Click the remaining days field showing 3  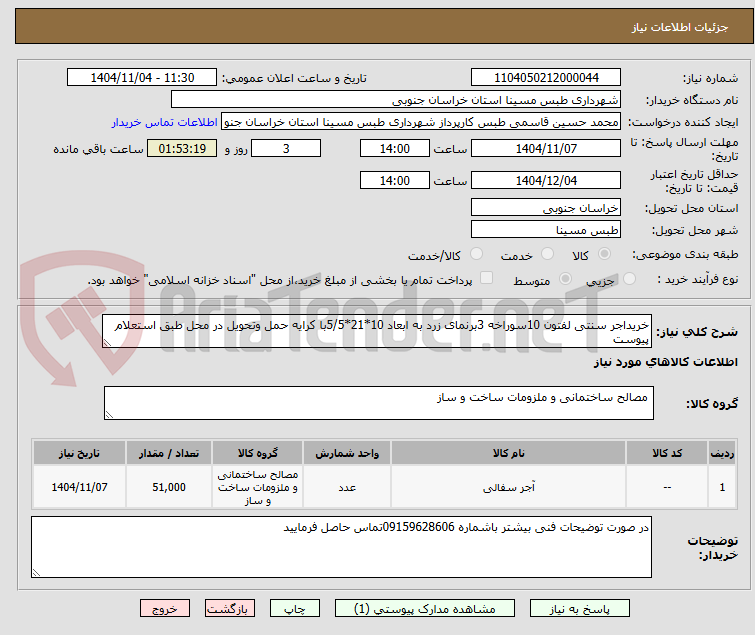pos(286,148)
